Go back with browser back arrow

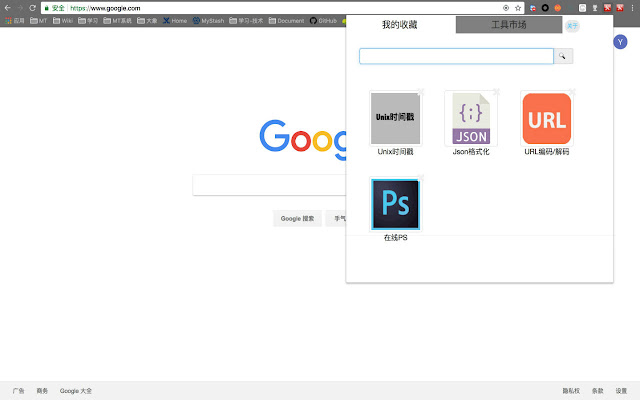tap(8, 8)
